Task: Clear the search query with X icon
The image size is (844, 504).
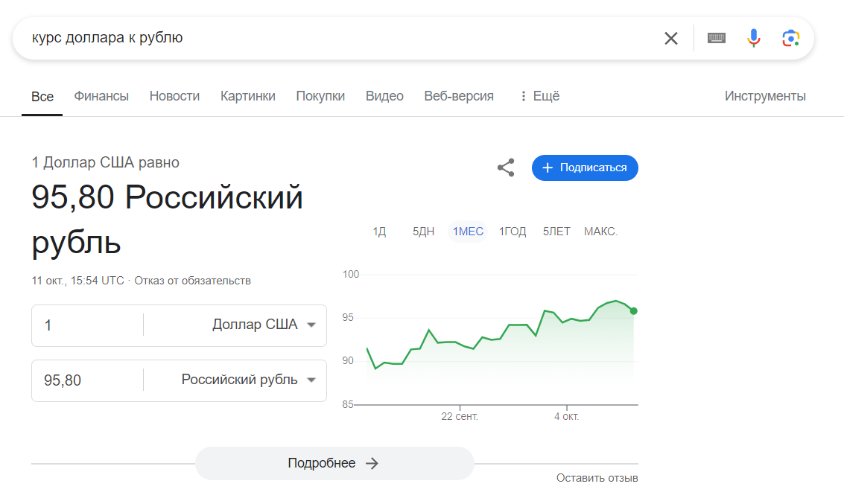Action: click(x=670, y=38)
